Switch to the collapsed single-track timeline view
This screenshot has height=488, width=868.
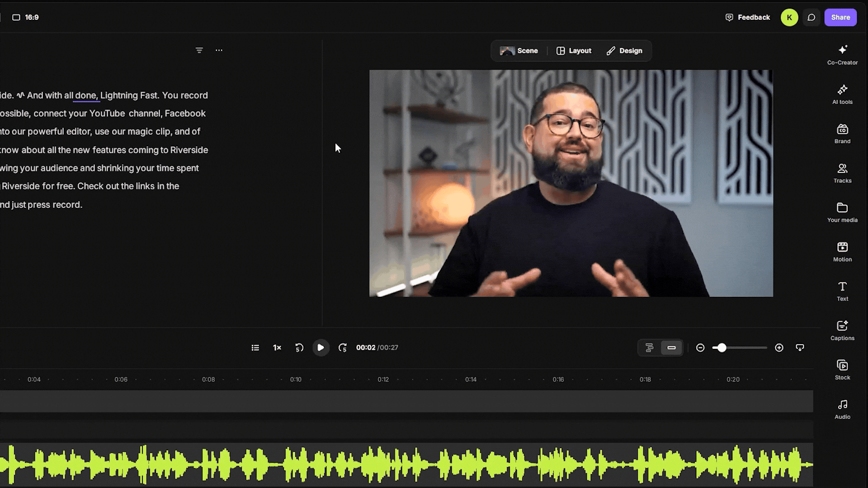pyautogui.click(x=671, y=347)
